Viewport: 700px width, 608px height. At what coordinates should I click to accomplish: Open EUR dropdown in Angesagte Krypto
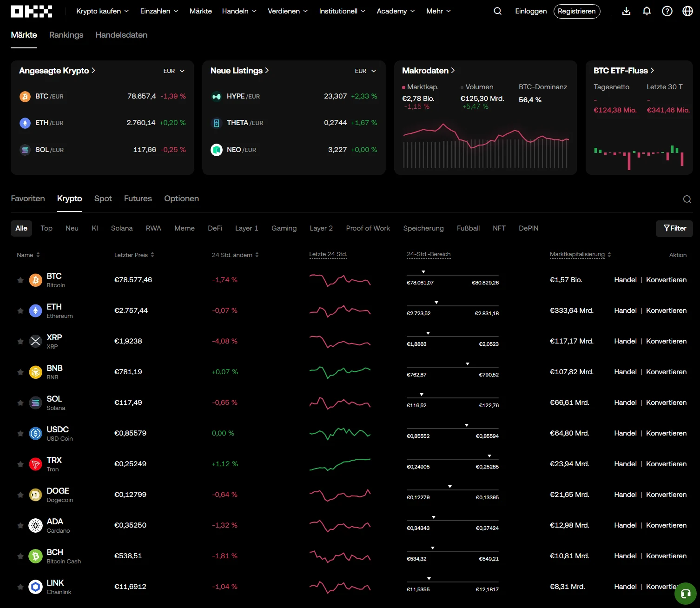click(x=174, y=71)
